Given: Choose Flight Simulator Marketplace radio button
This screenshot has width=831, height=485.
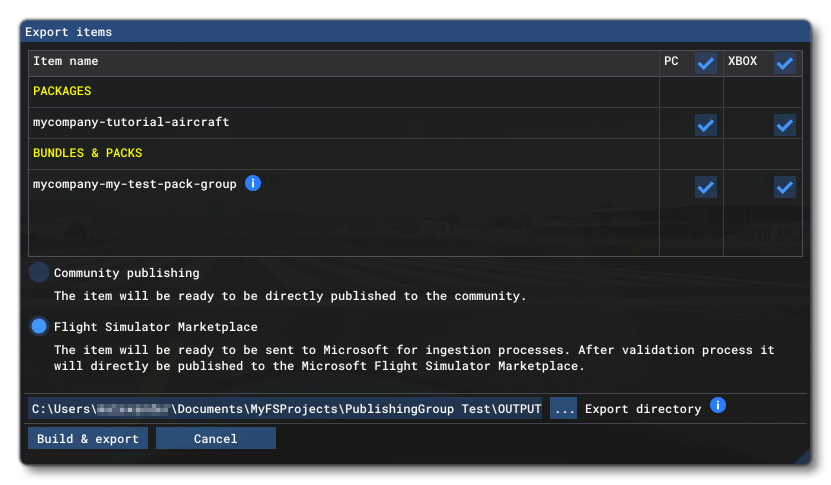Looking at the screenshot, I should 39,326.
